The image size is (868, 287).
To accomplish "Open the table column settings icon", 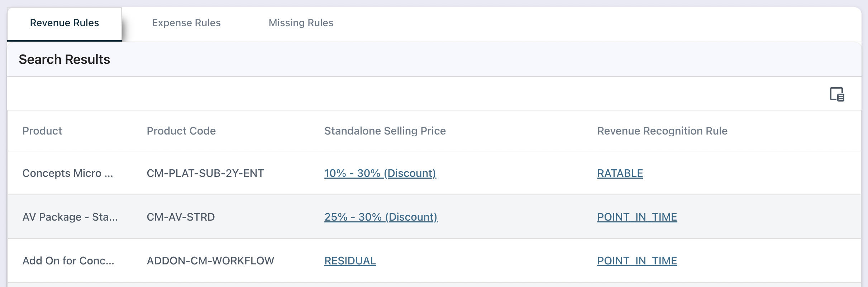I will click(837, 94).
